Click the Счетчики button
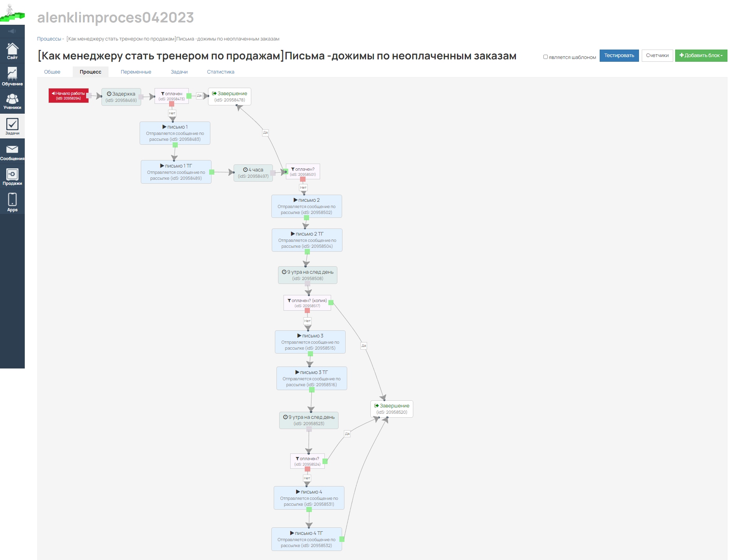Image resolution: width=755 pixels, height=560 pixels. 657,55
